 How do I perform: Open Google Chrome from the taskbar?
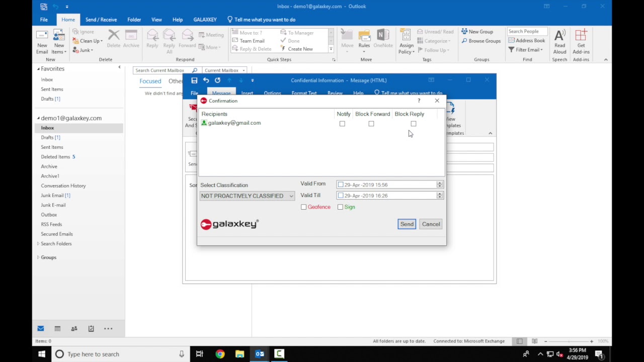tap(220, 354)
